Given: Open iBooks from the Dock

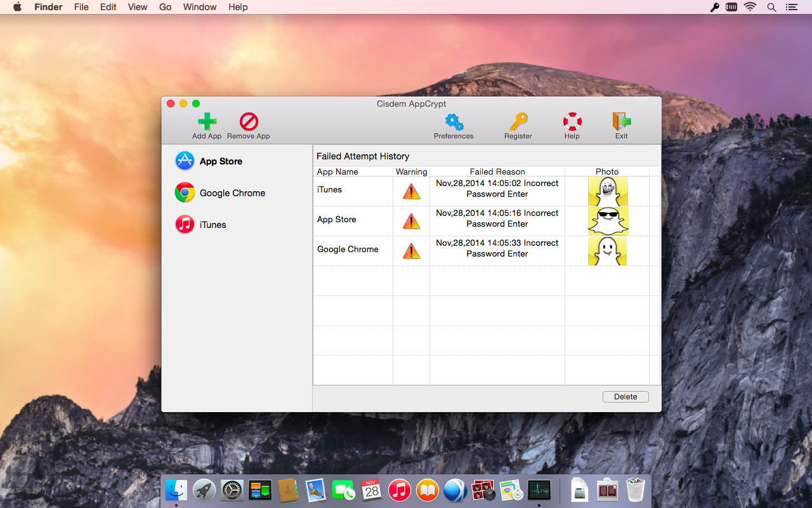Looking at the screenshot, I should coord(428,490).
